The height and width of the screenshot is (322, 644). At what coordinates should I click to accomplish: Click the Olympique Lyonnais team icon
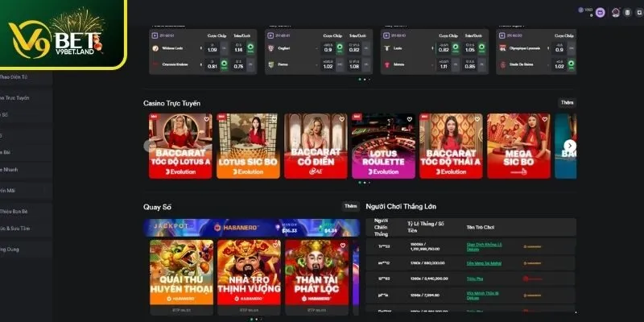503,48
